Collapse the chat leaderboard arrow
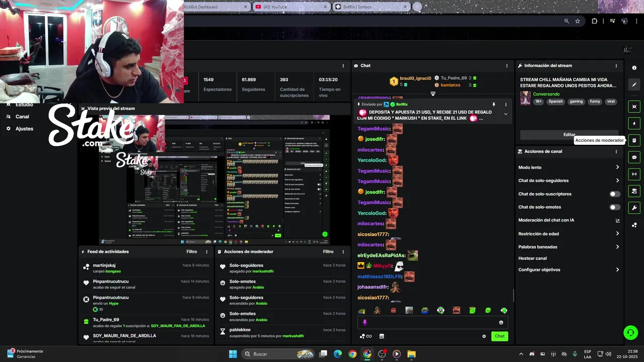The height and width of the screenshot is (362, 644). point(433,94)
